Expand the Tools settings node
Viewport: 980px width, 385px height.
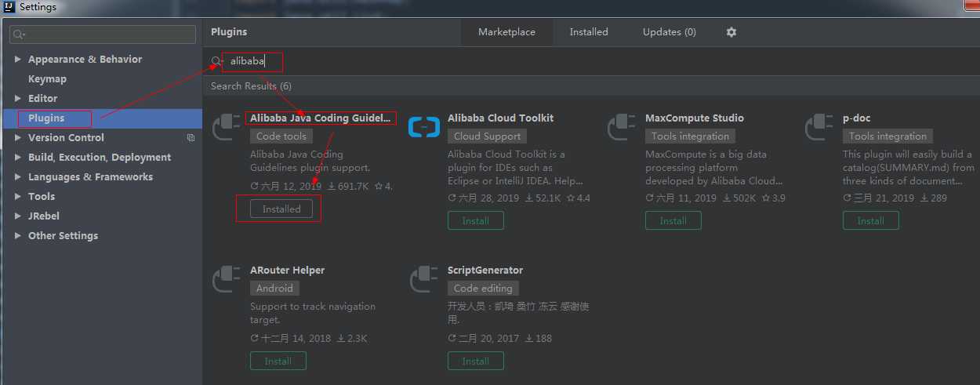18,197
